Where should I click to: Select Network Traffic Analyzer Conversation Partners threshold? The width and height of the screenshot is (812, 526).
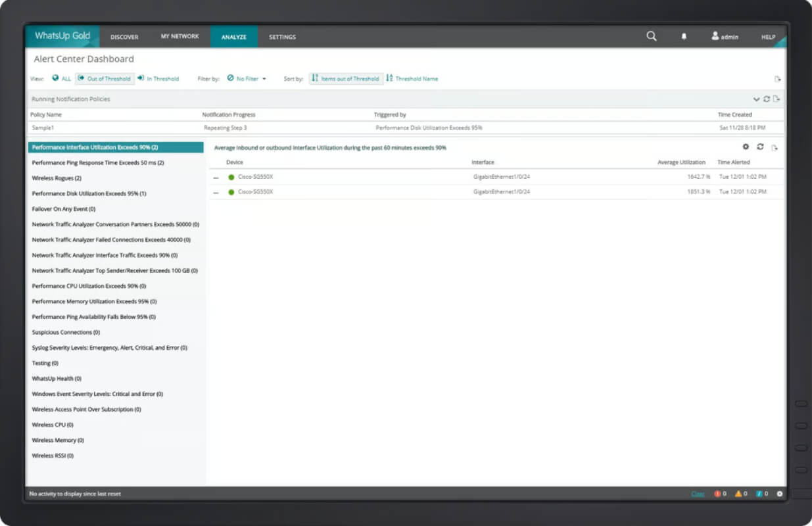coord(116,224)
